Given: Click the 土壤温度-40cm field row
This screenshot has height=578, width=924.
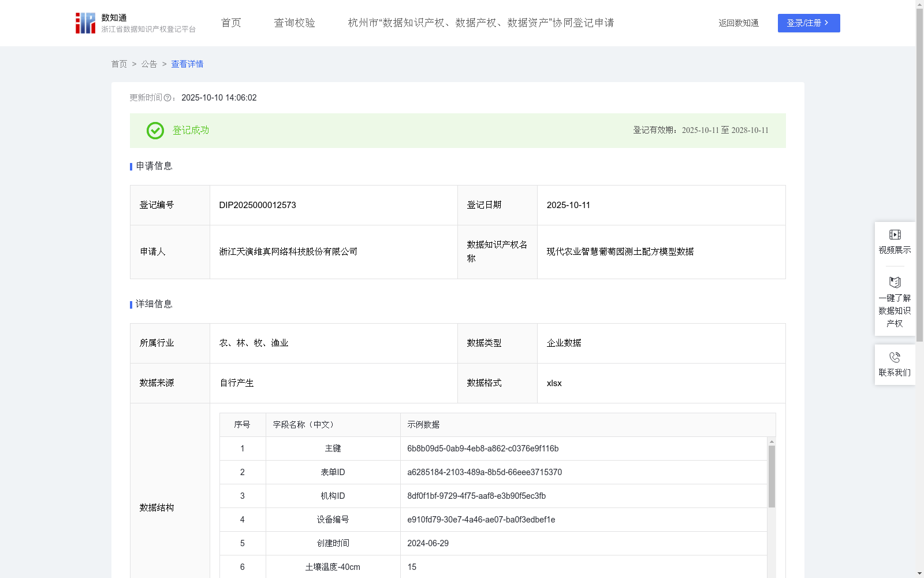Looking at the screenshot, I should (x=494, y=567).
